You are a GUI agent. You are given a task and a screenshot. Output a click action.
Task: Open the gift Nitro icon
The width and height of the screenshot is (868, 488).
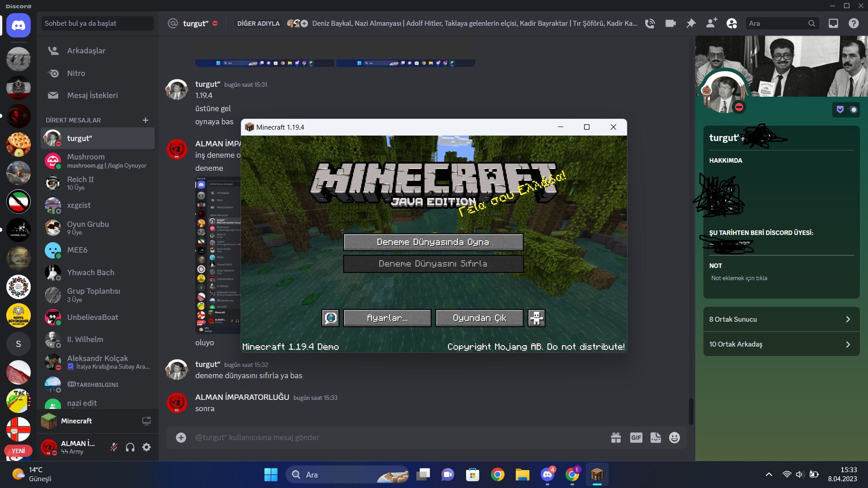point(616,437)
